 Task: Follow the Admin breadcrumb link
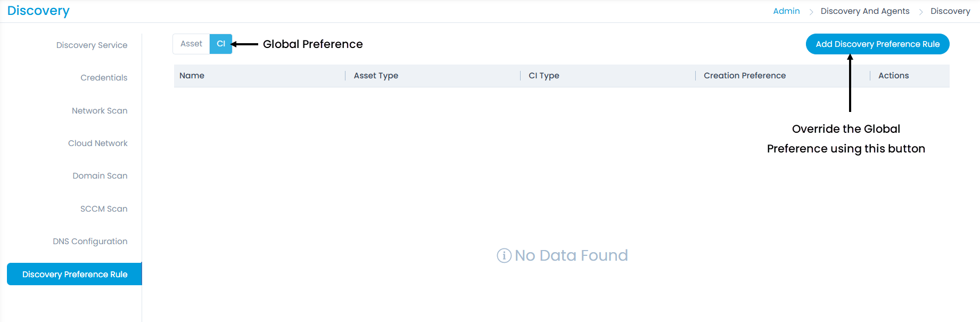pyautogui.click(x=786, y=11)
